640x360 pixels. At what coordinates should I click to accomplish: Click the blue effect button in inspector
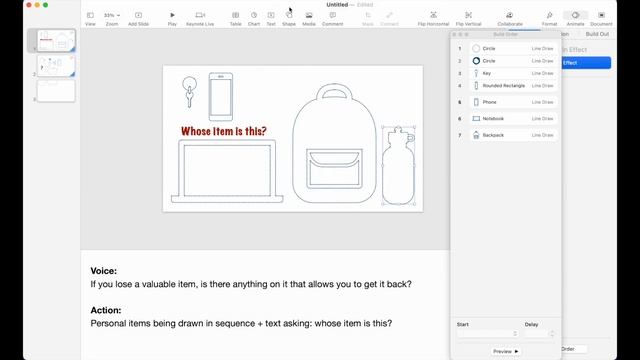[x=586, y=63]
